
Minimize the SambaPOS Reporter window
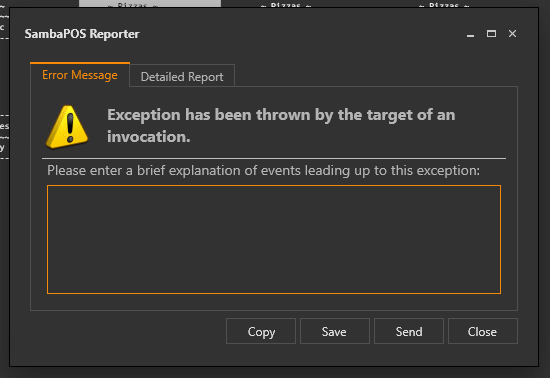point(470,34)
